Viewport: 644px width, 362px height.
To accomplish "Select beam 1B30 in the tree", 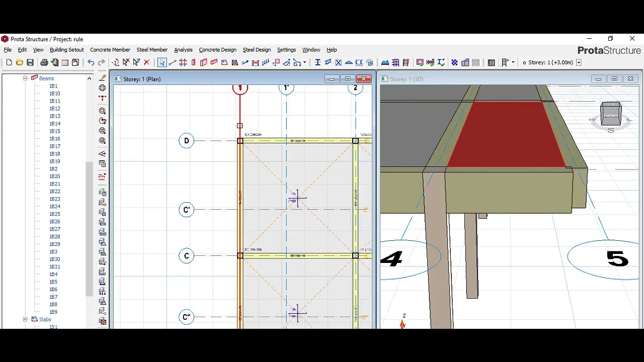I will pyautogui.click(x=54, y=259).
